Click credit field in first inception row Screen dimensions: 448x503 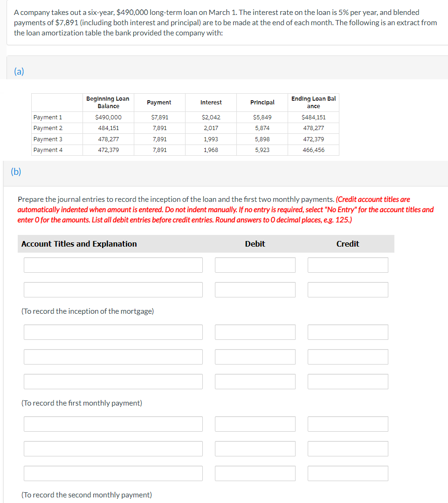pyautogui.click(x=348, y=265)
